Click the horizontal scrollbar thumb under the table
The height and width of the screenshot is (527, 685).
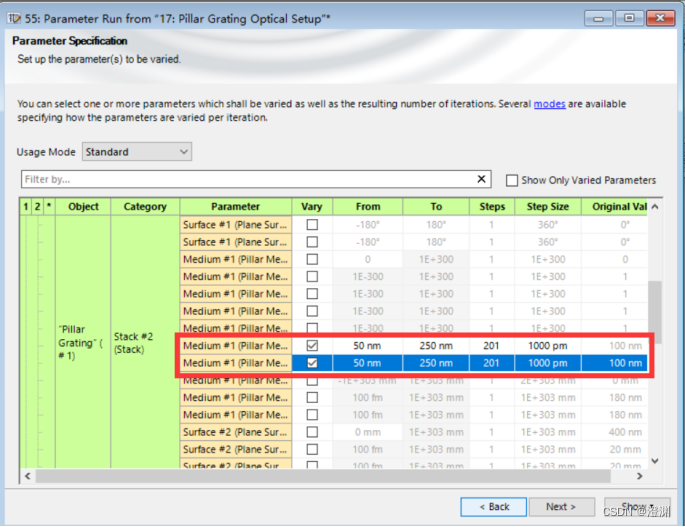(x=323, y=476)
